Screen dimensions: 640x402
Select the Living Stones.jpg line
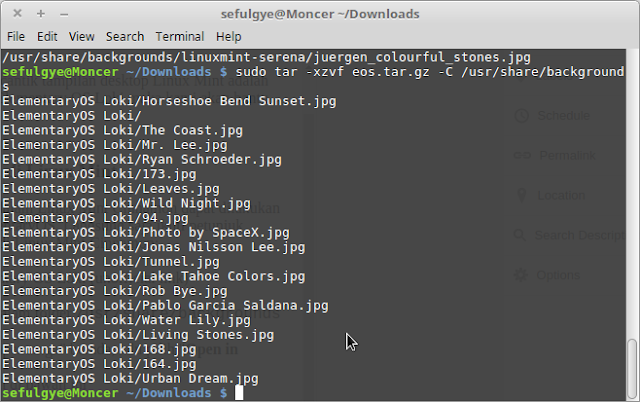138,335
